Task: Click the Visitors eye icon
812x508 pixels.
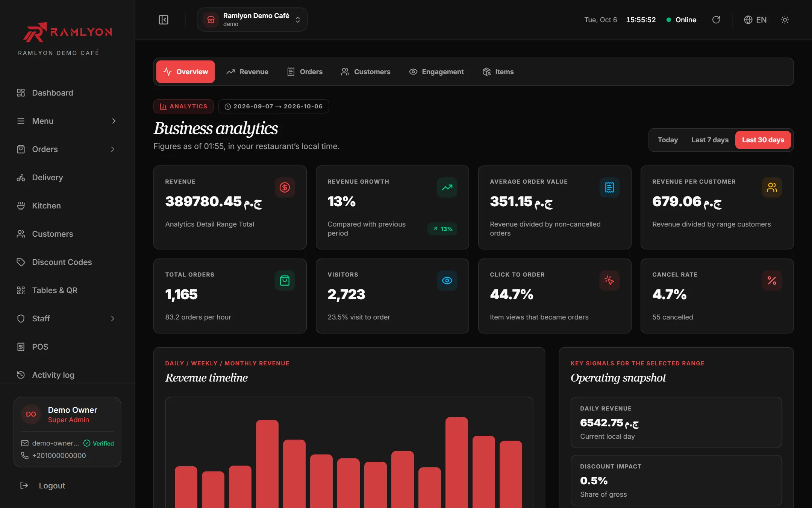Action: point(447,280)
